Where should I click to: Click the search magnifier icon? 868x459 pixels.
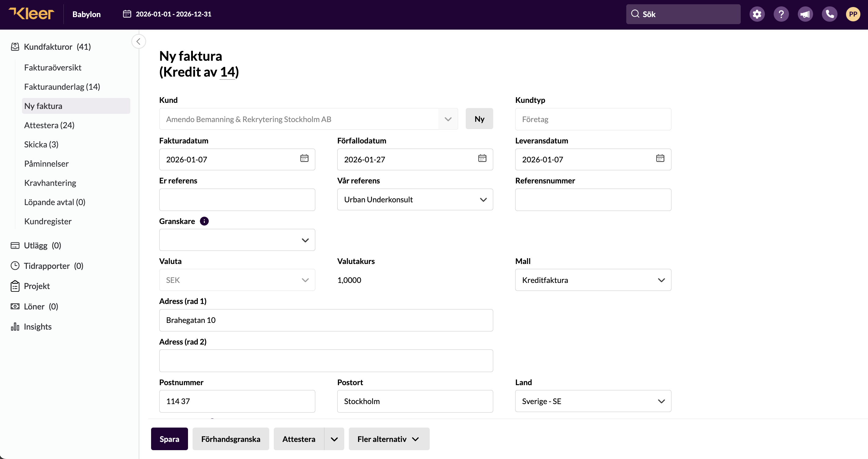tap(635, 14)
